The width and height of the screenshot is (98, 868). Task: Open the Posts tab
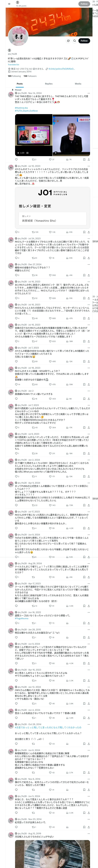click(x=20, y=84)
